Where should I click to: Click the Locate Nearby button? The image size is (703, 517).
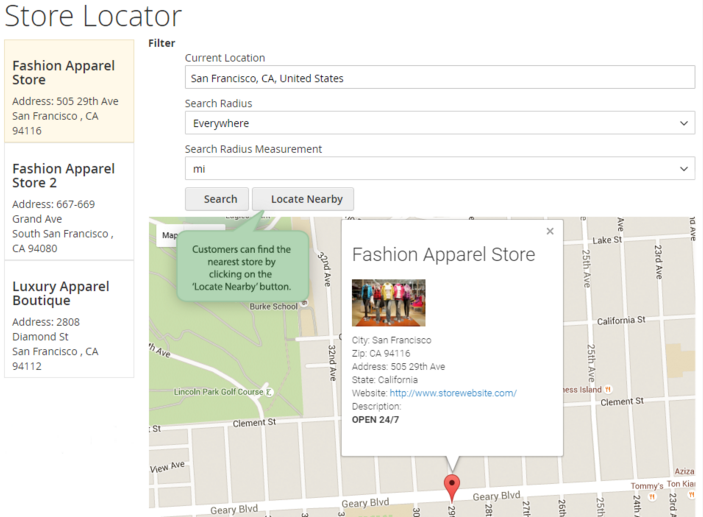coord(303,199)
